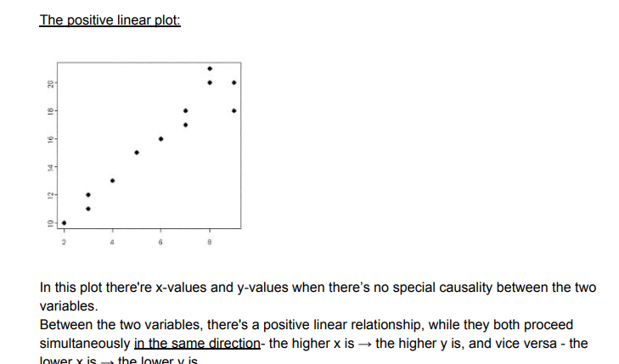The height and width of the screenshot is (364, 619).
Task: Click the x-axis tick label "6"
Action: [160, 242]
